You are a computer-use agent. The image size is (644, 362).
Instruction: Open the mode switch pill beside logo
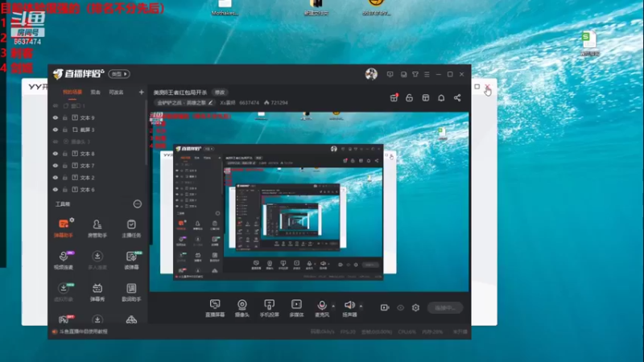[x=119, y=74]
